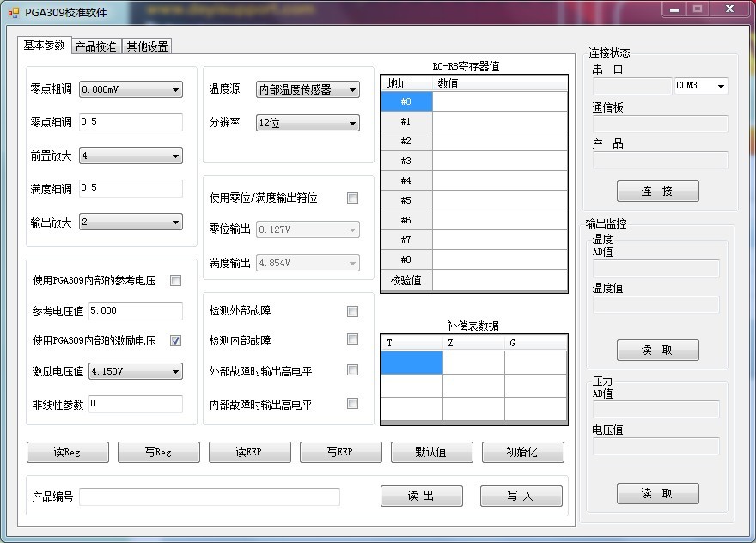Select register row #0
The width and height of the screenshot is (756, 543).
click(x=474, y=101)
